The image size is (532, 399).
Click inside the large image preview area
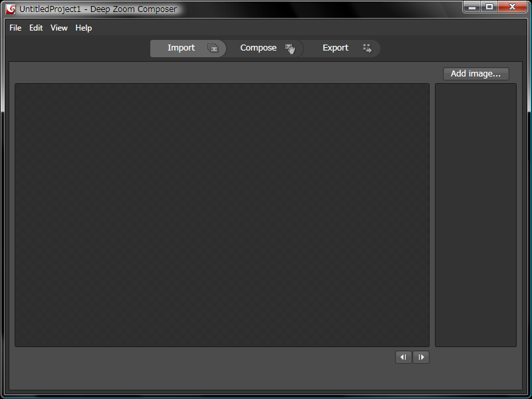click(222, 215)
